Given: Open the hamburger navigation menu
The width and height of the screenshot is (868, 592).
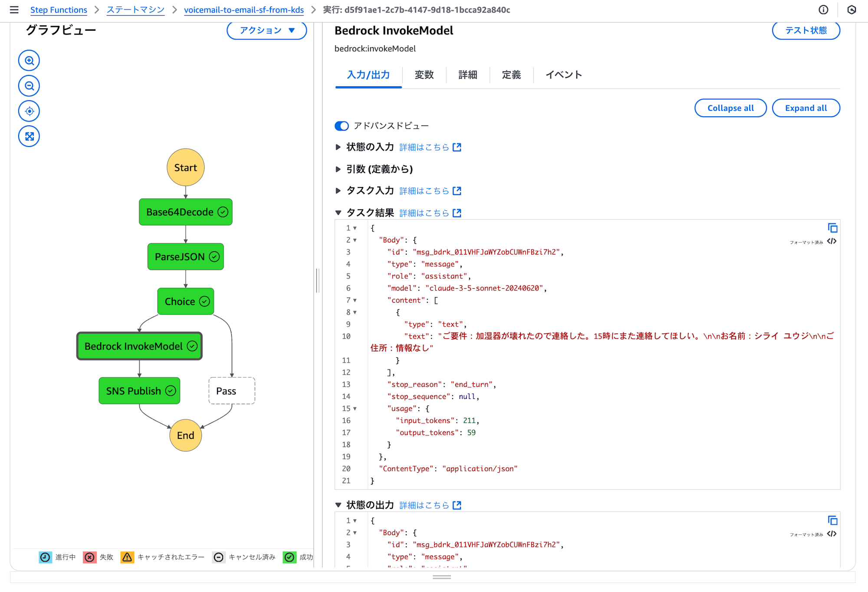Looking at the screenshot, I should point(14,10).
